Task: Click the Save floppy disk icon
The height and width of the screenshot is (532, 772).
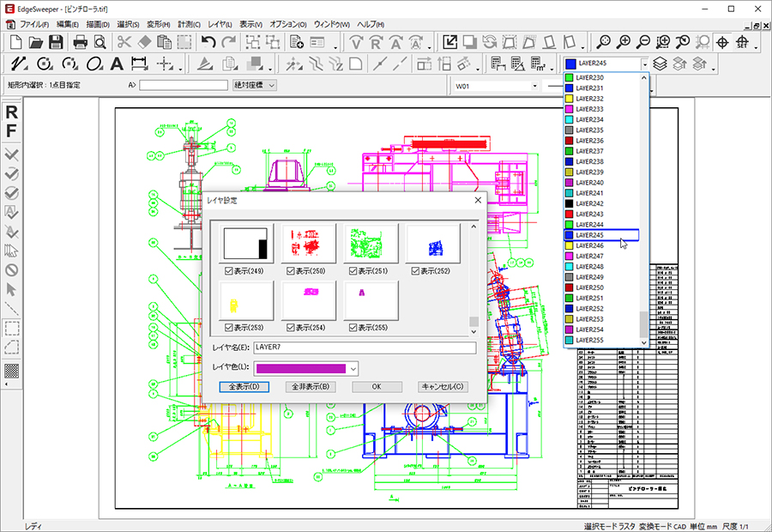Action: click(55, 41)
